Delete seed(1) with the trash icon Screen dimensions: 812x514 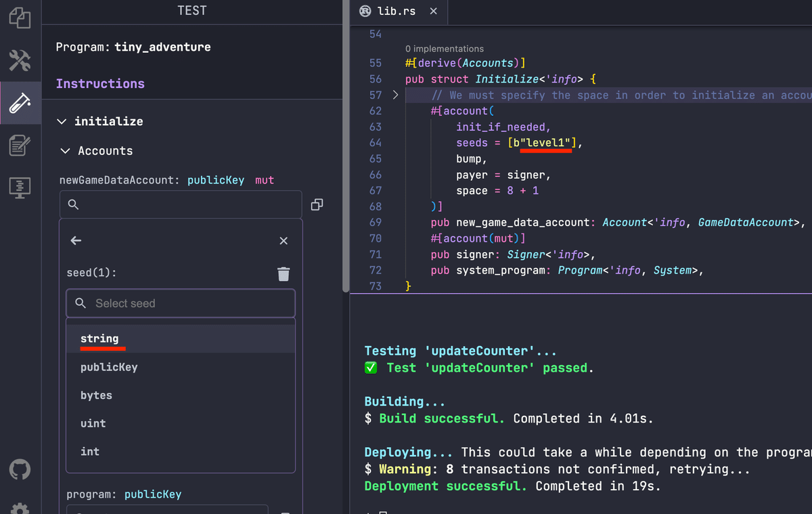pyautogui.click(x=284, y=274)
